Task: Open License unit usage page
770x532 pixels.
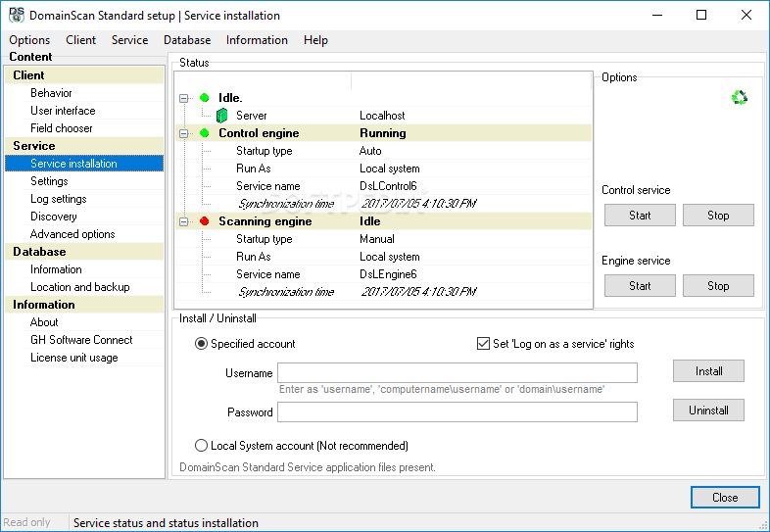Action: 74,359
